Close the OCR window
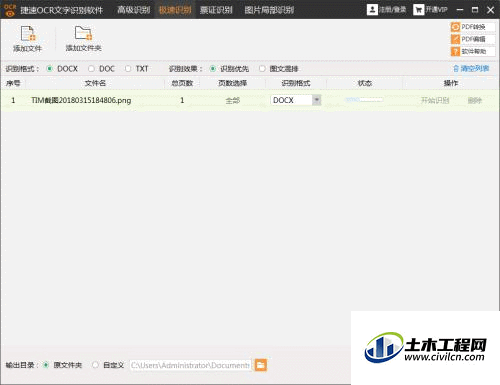Viewport: 500px width, 385px height. (x=490, y=10)
